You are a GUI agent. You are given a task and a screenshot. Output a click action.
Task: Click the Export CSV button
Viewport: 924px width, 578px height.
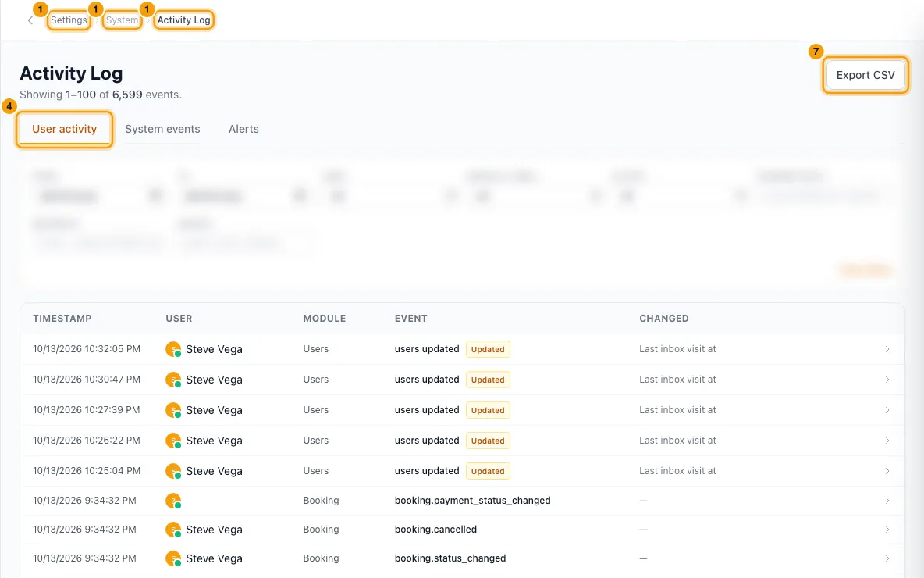865,75
